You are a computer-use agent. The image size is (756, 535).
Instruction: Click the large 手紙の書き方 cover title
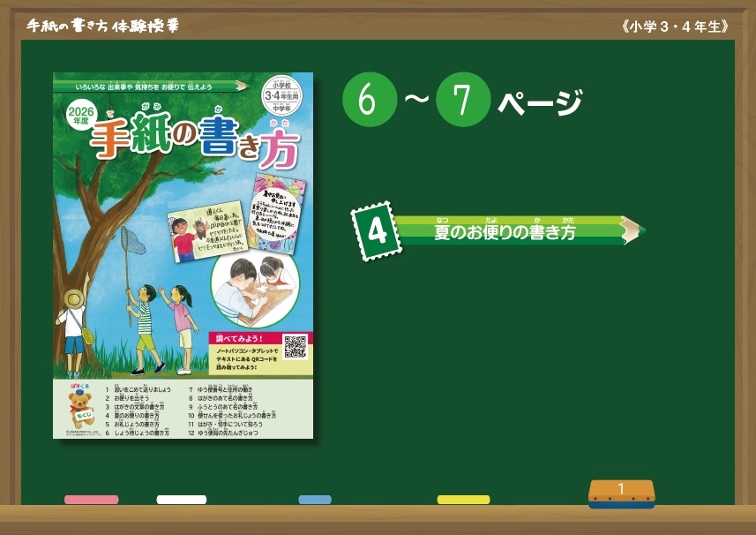click(195, 139)
